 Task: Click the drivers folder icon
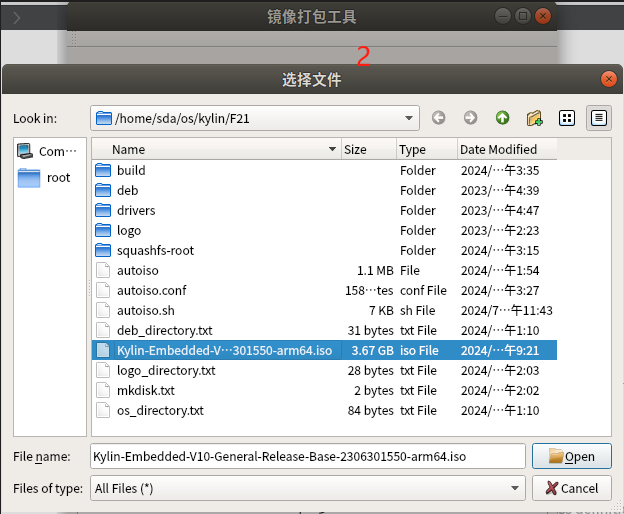tap(103, 210)
